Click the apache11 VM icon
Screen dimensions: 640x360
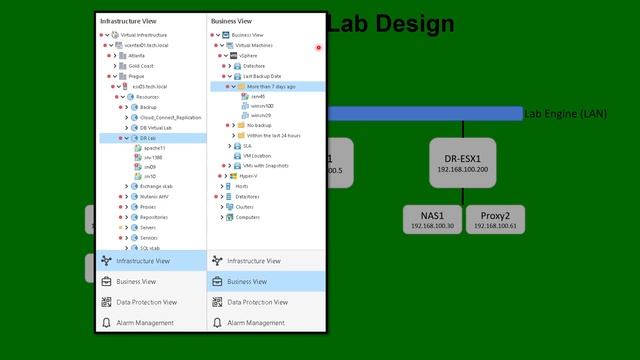point(138,148)
